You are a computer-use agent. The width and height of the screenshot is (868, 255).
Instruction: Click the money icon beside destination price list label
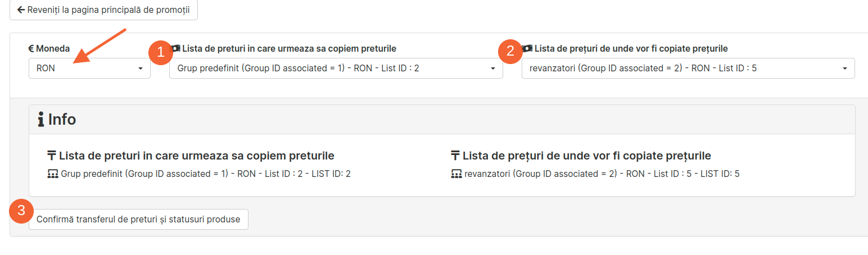click(x=176, y=49)
